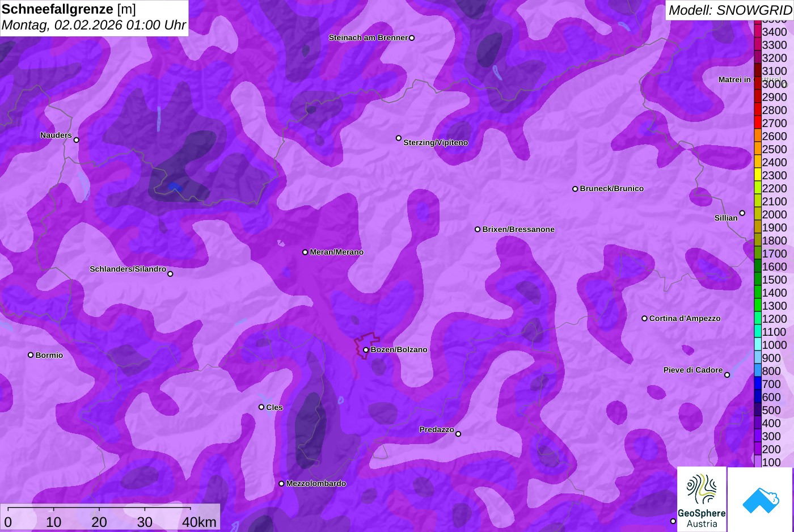Image resolution: width=794 pixels, height=532 pixels.
Task: Click the legend value 700
Action: point(772,385)
